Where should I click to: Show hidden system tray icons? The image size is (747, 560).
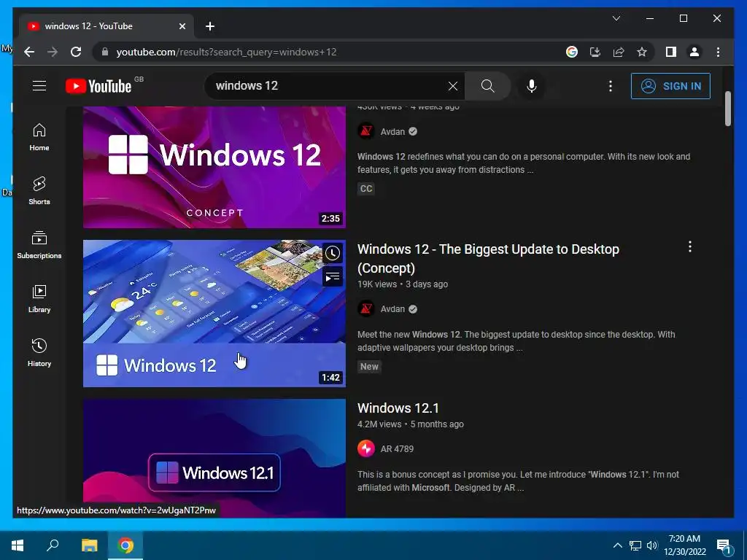617,545
